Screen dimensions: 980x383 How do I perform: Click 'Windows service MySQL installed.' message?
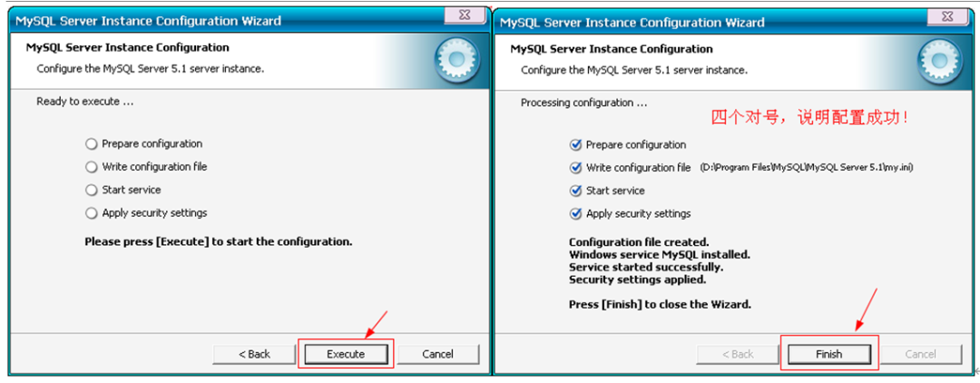(660, 255)
